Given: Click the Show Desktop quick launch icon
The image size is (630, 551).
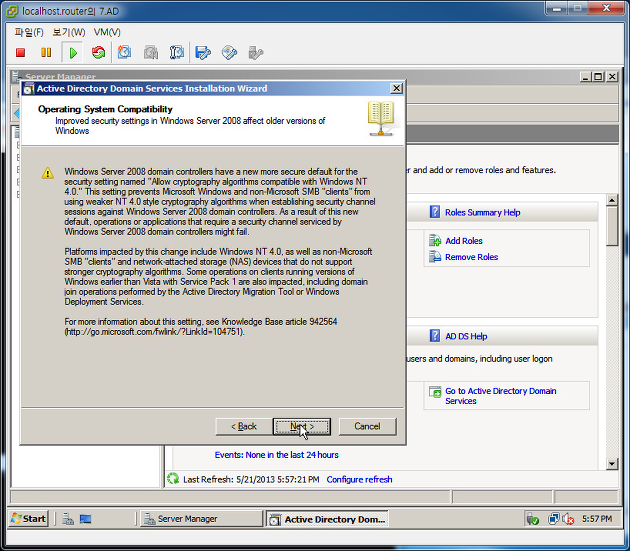Looking at the screenshot, I should pos(85,519).
